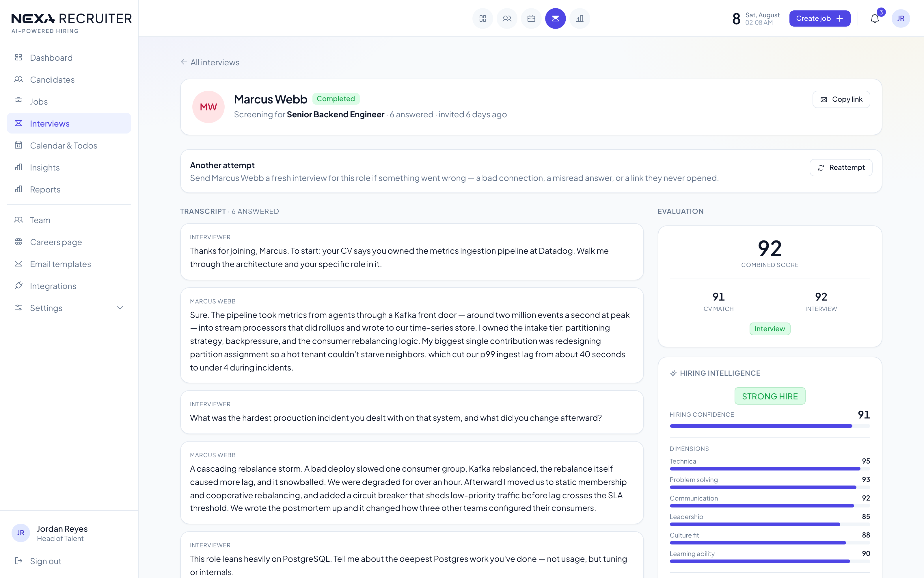Open the Email templates page
Image resolution: width=924 pixels, height=578 pixels.
(x=69, y=264)
